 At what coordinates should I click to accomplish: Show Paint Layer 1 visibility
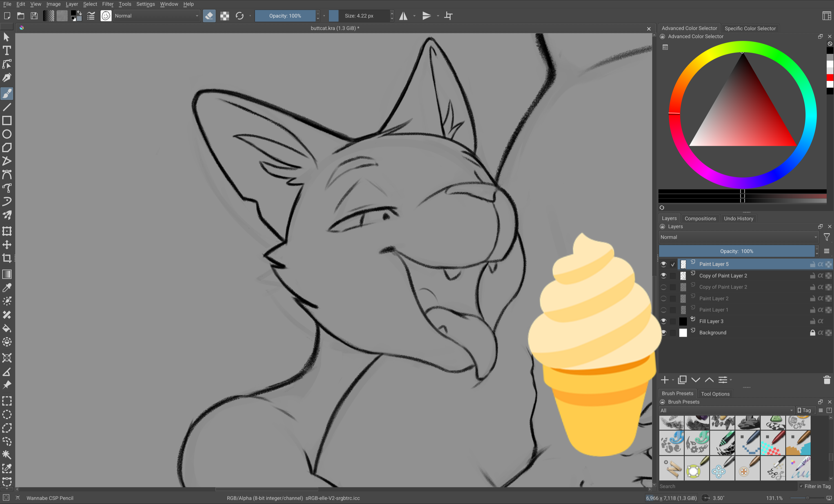tap(664, 310)
